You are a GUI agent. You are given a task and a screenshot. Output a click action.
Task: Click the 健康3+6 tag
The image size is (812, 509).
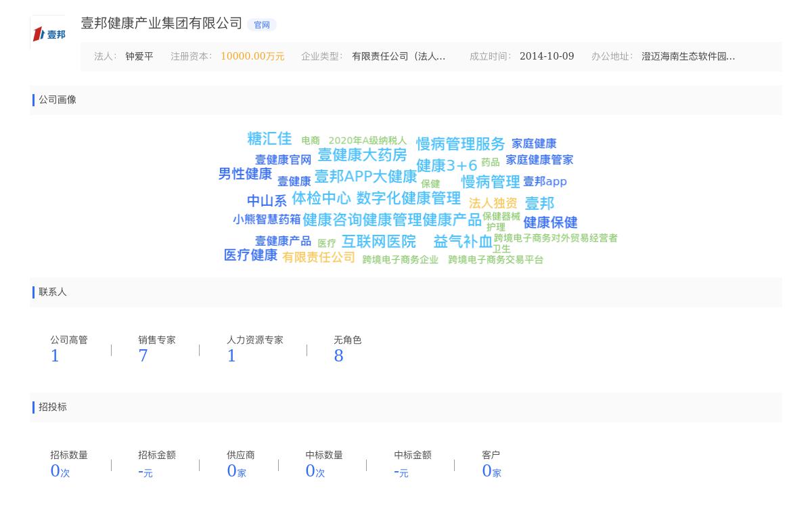447,166
